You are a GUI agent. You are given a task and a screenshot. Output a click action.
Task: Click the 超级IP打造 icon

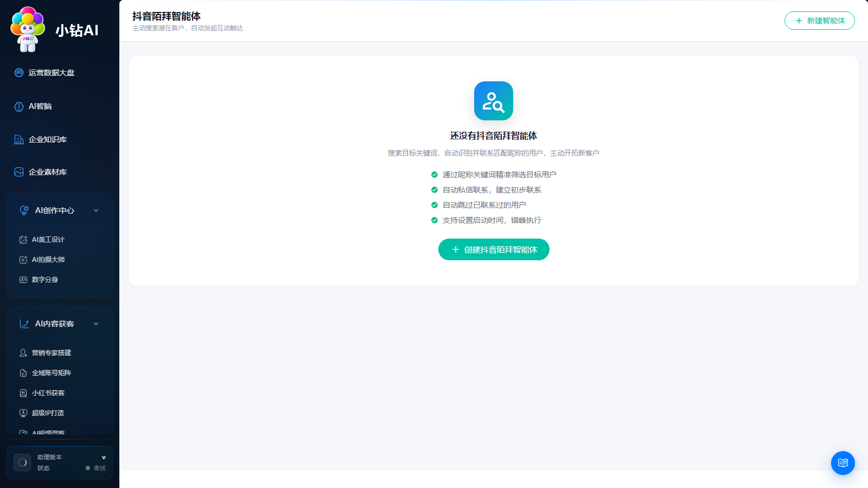pyautogui.click(x=23, y=413)
